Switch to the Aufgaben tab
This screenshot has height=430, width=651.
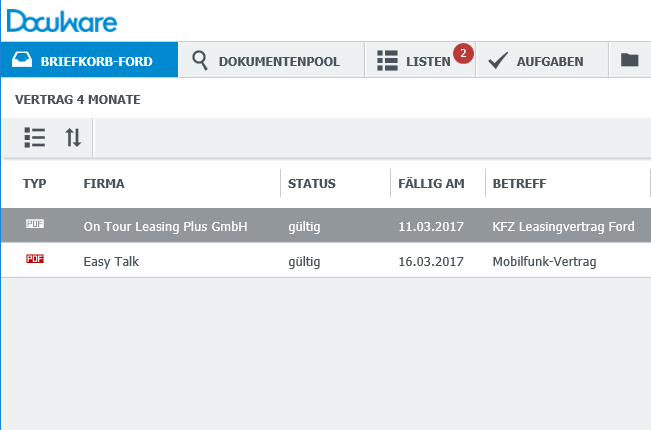pyautogui.click(x=542, y=60)
